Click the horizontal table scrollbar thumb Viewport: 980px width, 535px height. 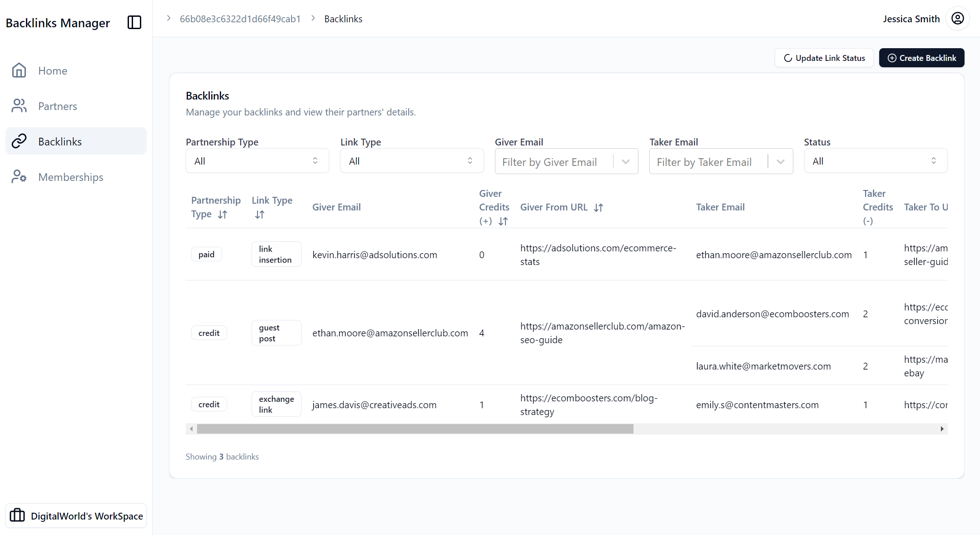click(x=415, y=429)
